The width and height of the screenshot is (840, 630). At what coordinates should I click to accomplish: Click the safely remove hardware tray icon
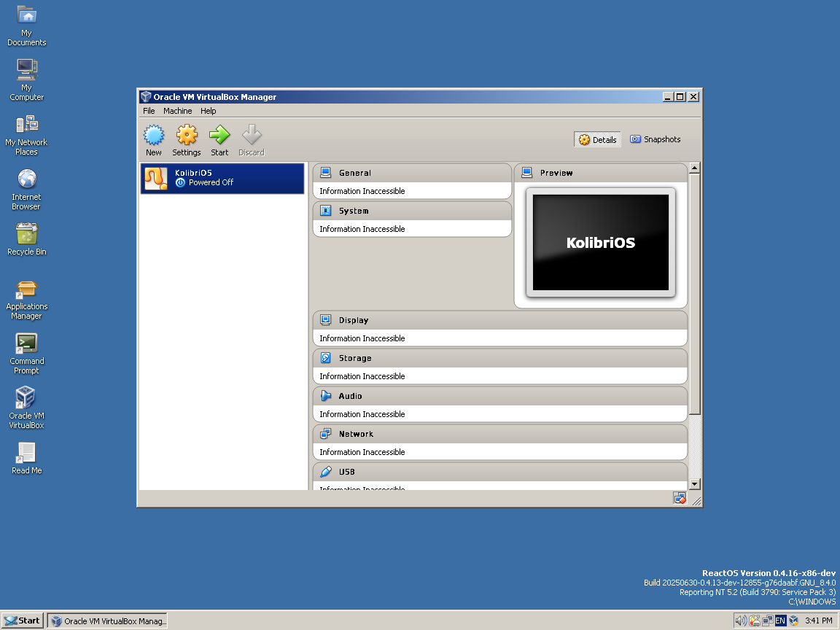[x=754, y=621]
